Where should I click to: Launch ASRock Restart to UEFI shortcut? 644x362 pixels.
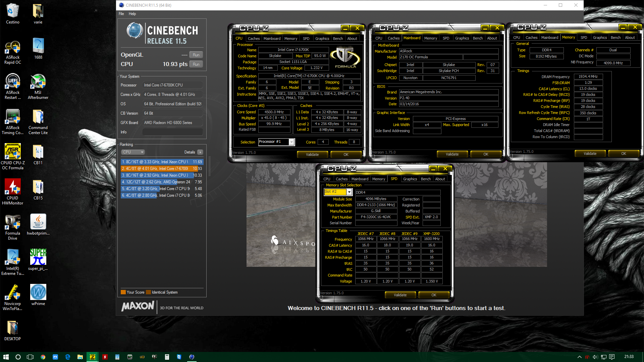coord(12,86)
